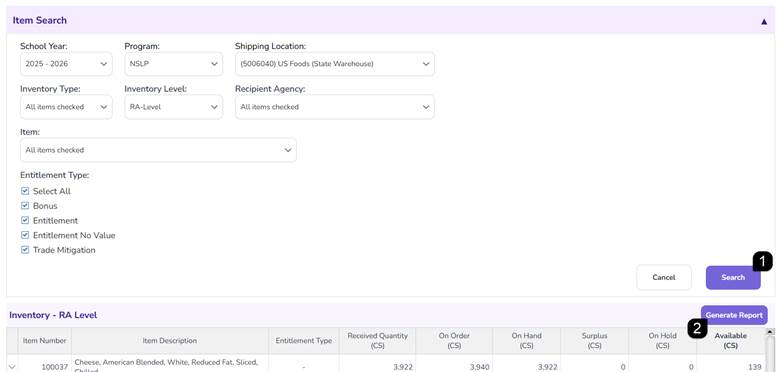The height and width of the screenshot is (372, 781).
Task: Click On Hand (CS) column header
Action: [526, 341]
